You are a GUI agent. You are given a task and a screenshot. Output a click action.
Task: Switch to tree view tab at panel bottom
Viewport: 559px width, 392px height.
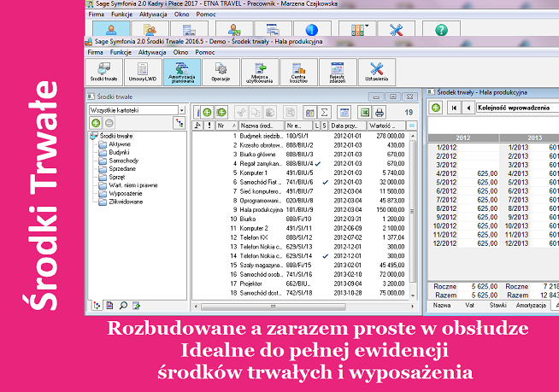pyautogui.click(x=97, y=306)
